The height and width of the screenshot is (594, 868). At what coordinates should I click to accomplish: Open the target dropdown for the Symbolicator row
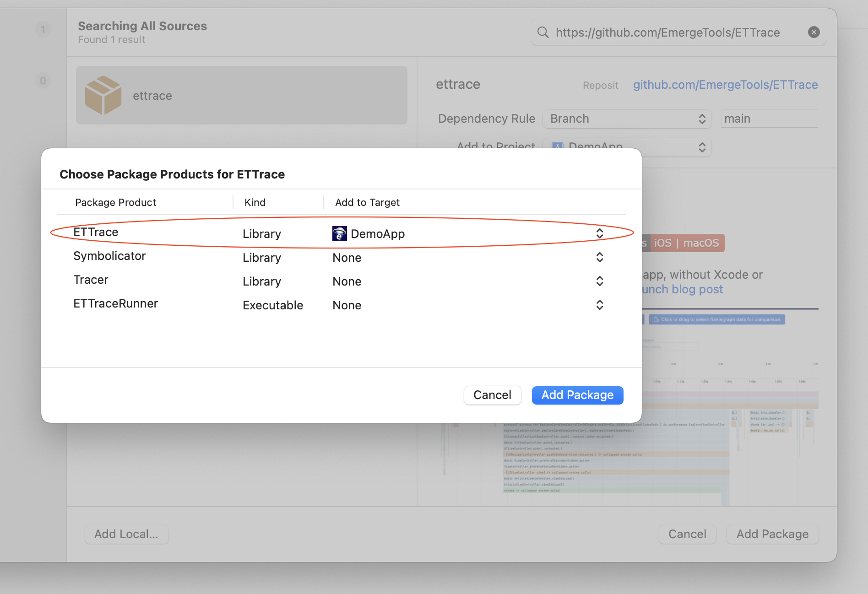point(599,257)
